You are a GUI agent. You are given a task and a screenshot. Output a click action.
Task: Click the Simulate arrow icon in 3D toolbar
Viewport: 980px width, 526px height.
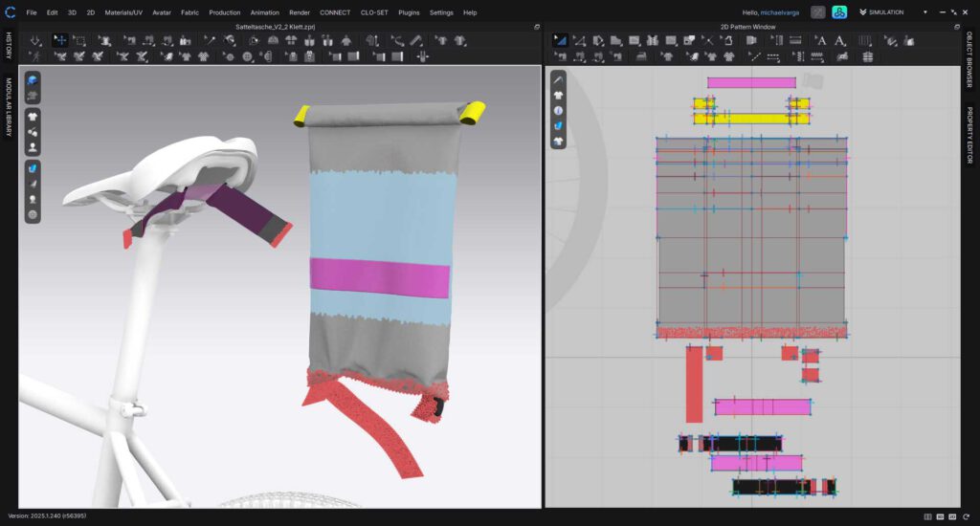pos(35,41)
